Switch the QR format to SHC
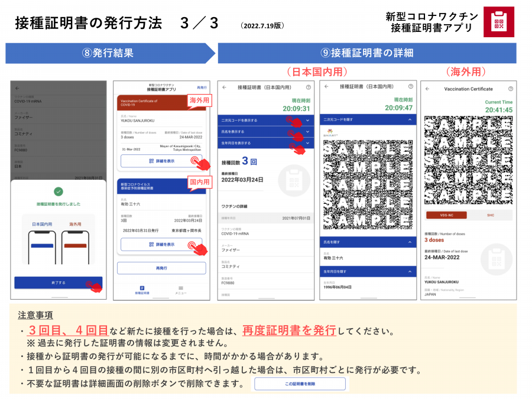 pos(489,215)
